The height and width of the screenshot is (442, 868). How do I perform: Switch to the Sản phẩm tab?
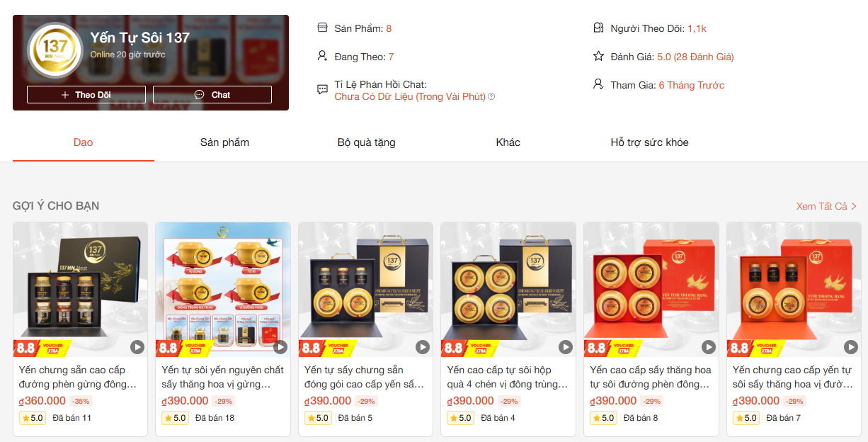(x=224, y=142)
